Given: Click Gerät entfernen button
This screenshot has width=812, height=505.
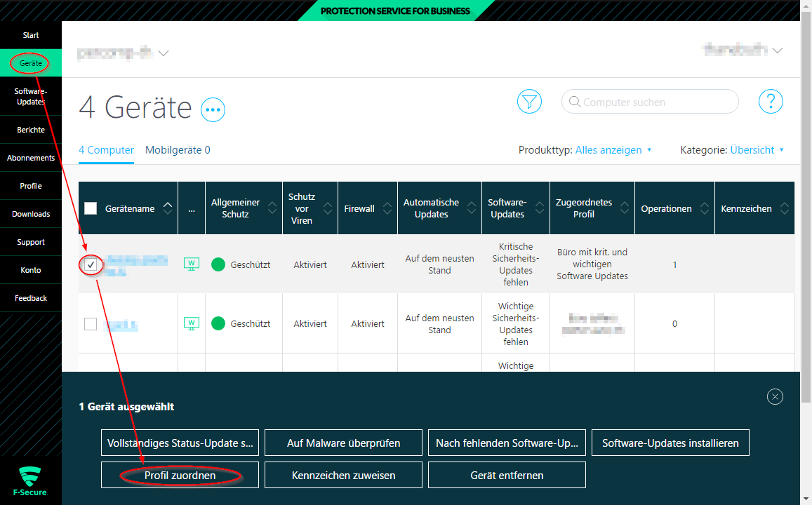Looking at the screenshot, I should [x=507, y=475].
